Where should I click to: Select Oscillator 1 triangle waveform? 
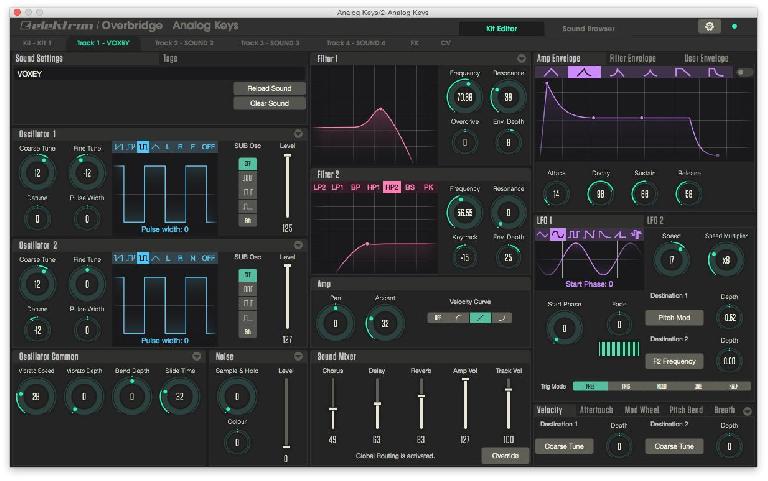(x=155, y=147)
